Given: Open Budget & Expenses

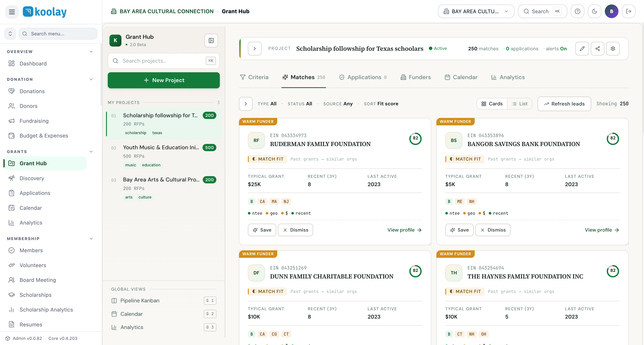Looking at the screenshot, I should [46, 135].
